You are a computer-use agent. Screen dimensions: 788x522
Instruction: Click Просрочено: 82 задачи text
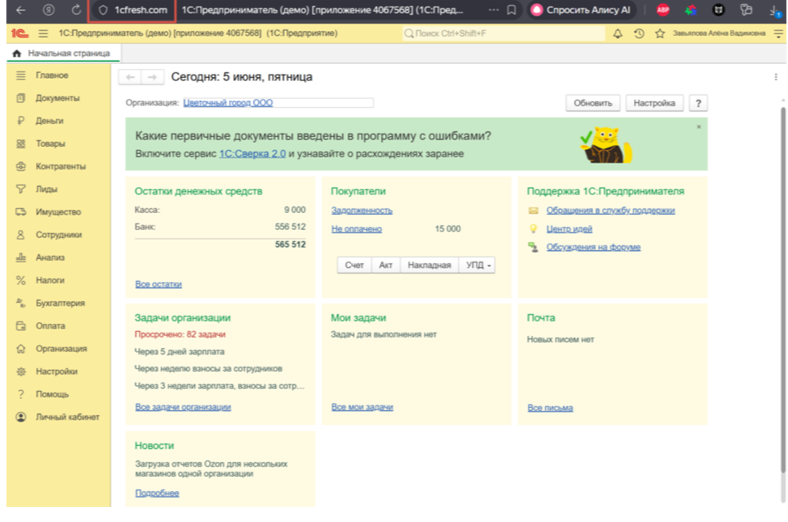(x=180, y=335)
